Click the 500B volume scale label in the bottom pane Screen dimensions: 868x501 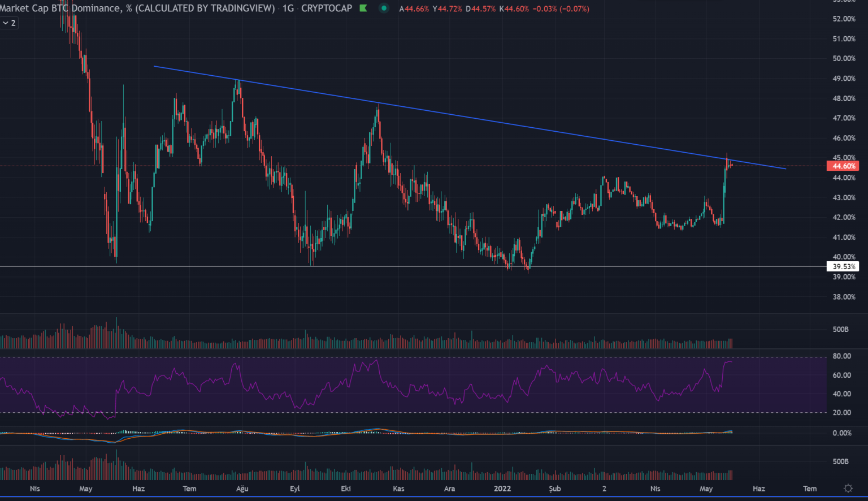(840, 462)
